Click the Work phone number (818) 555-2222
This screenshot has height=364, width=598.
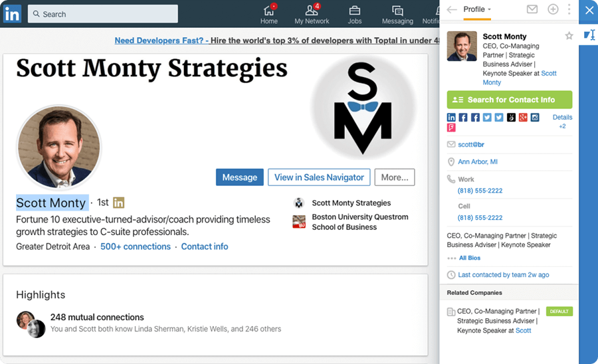pos(480,191)
